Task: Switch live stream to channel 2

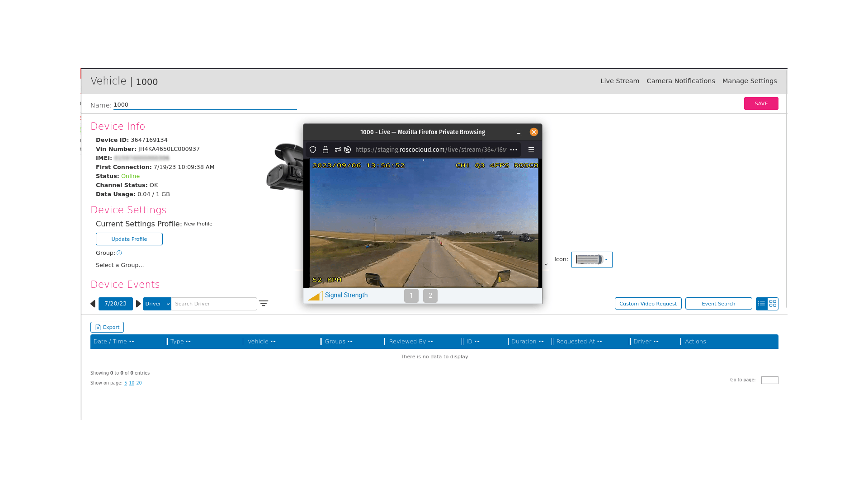Action: coord(430,296)
